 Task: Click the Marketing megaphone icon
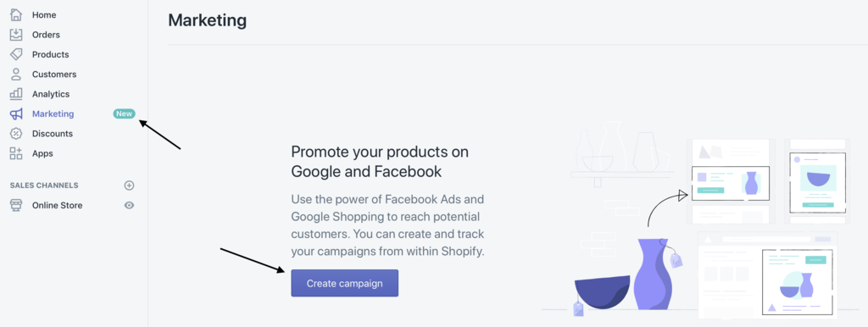tap(16, 114)
